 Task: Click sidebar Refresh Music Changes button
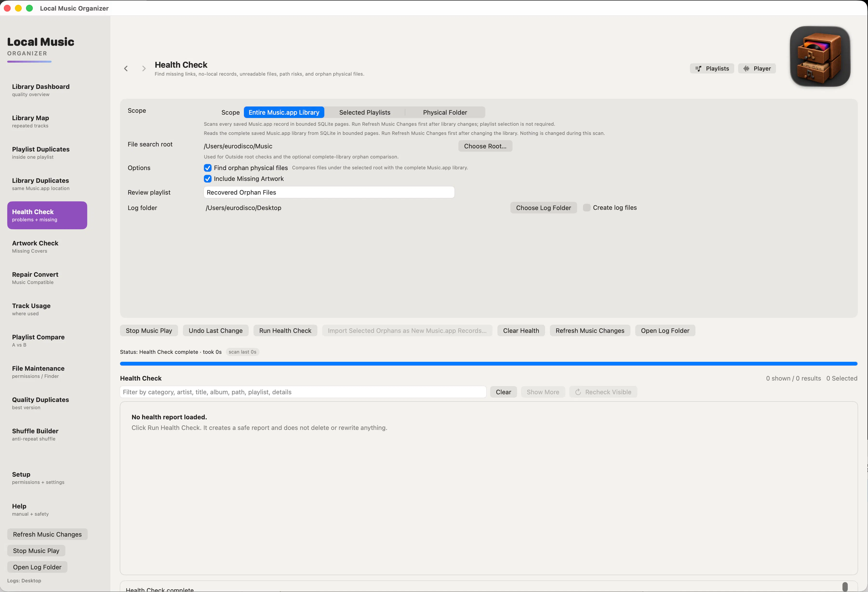tap(47, 534)
